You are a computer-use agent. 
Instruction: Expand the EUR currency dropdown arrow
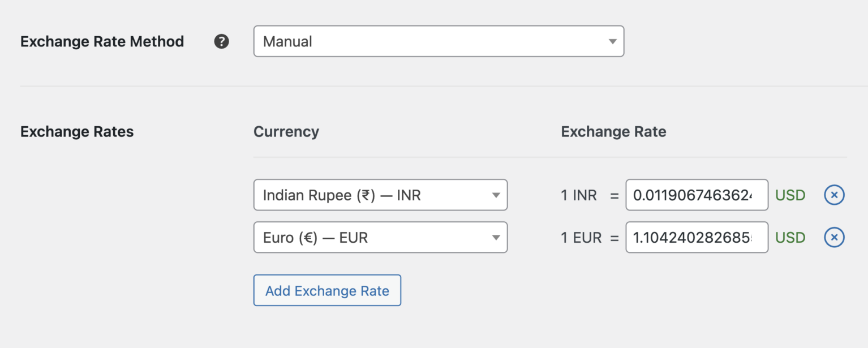point(496,237)
